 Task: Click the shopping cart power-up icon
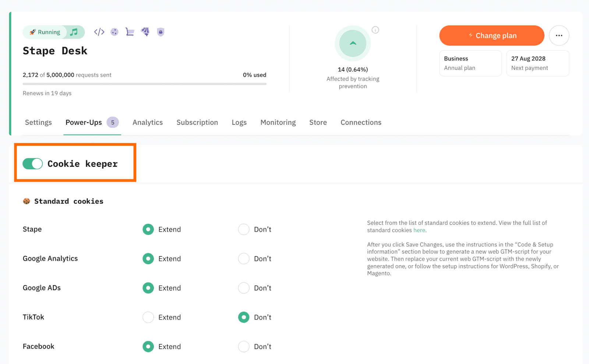130,32
